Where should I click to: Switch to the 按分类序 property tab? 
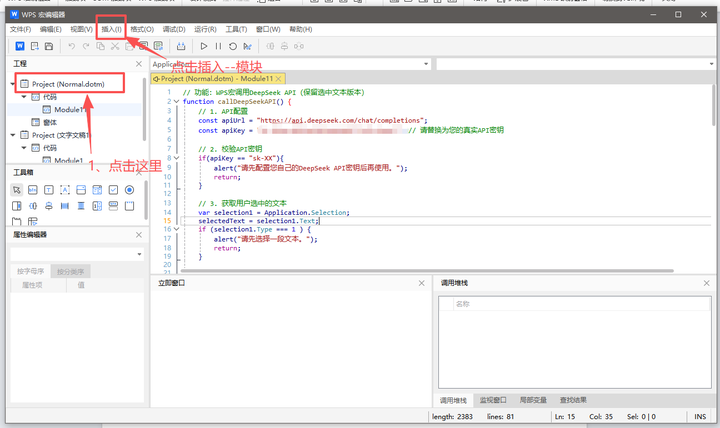70,271
